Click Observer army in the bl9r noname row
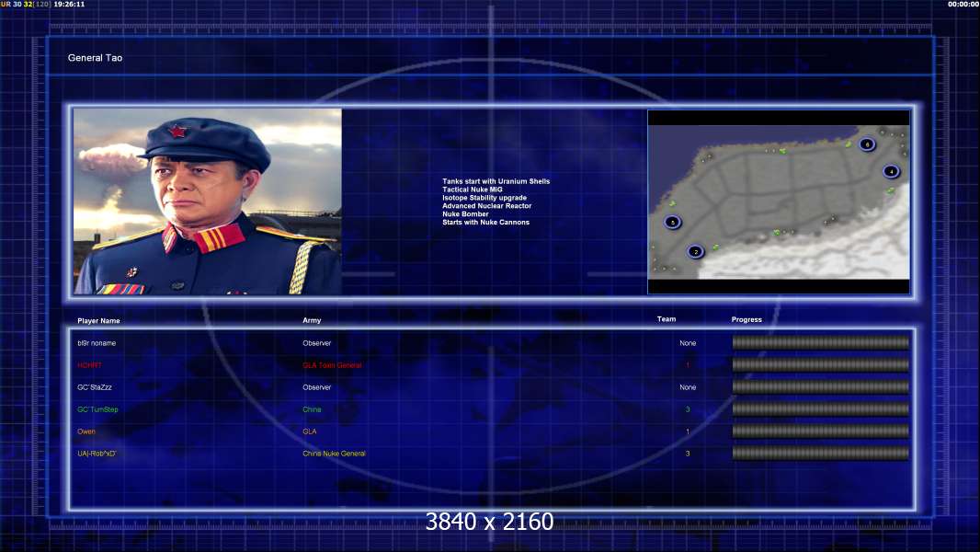The width and height of the screenshot is (980, 552). coord(317,343)
